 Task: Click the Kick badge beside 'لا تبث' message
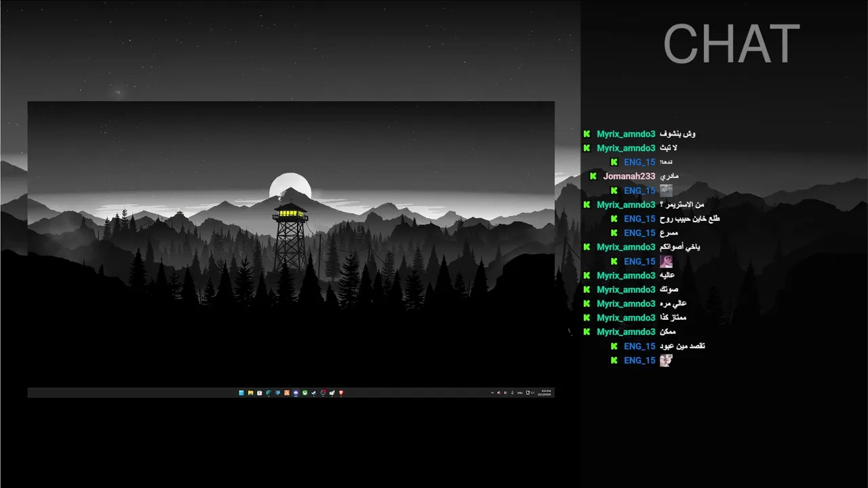pos(587,148)
